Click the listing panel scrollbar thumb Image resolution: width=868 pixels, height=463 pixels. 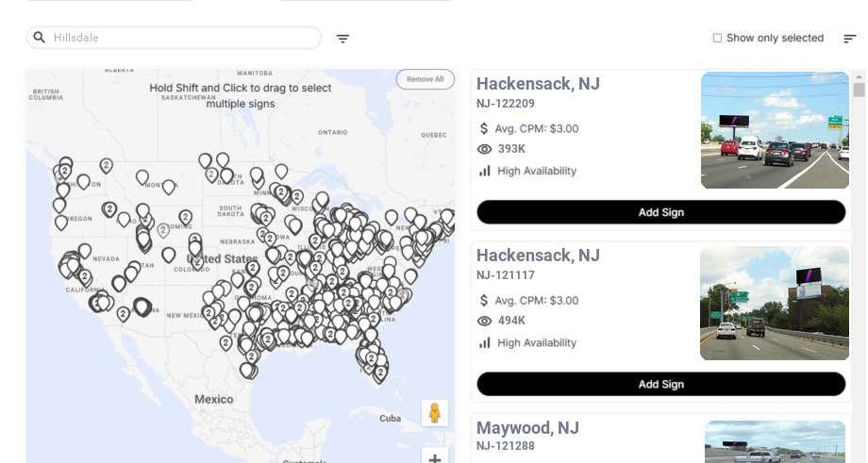tap(859, 90)
